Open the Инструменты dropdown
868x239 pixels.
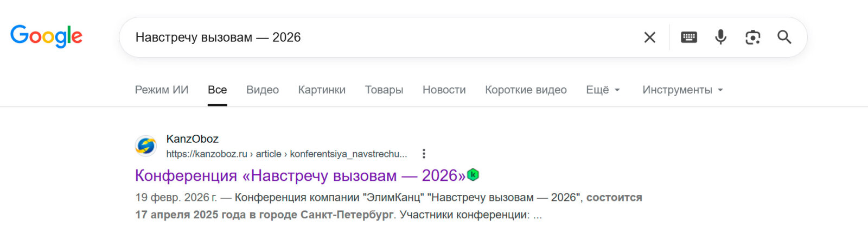point(682,90)
